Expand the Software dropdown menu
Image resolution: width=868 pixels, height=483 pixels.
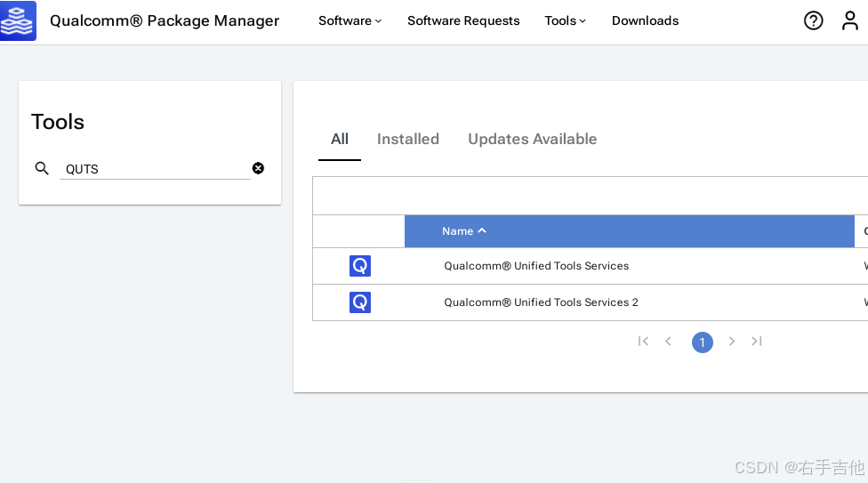tap(350, 21)
